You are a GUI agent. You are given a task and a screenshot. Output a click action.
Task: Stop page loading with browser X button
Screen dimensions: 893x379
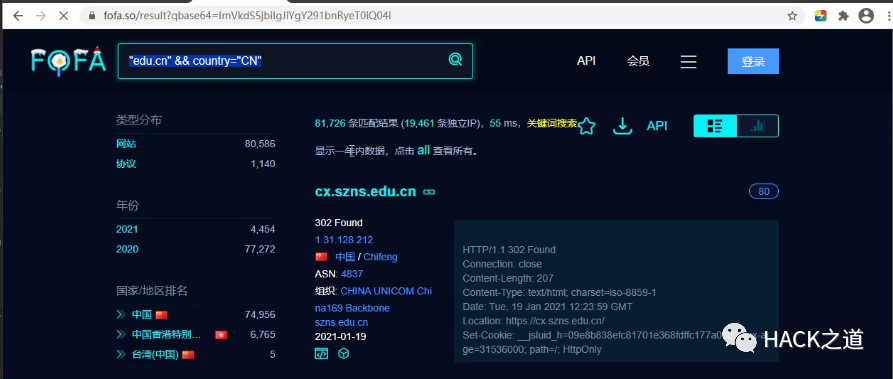(x=63, y=16)
